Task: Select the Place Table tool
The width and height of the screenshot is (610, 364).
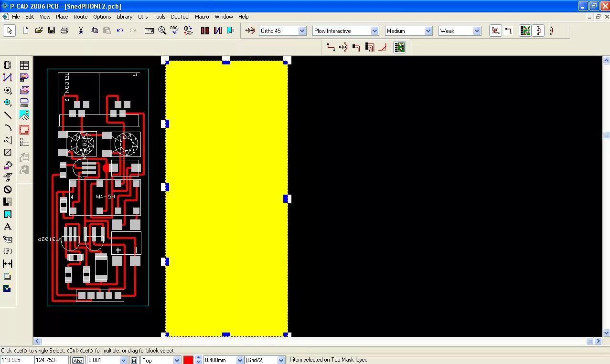Action: coord(24,65)
